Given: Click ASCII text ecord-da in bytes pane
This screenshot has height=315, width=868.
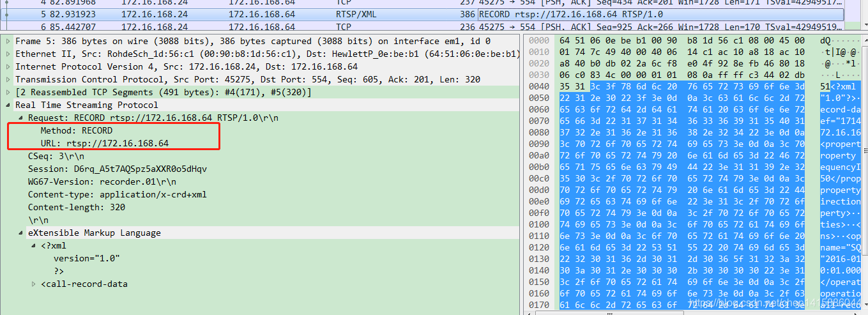Looking at the screenshot, I should click(x=840, y=109).
